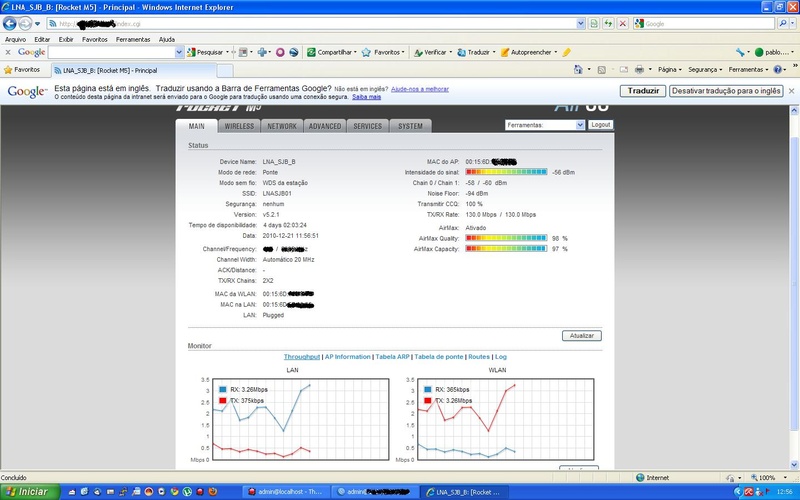Image resolution: width=800 pixels, height=500 pixels.
Task: Open recent pages dropdown next to Forward
Action: pyautogui.click(x=37, y=24)
